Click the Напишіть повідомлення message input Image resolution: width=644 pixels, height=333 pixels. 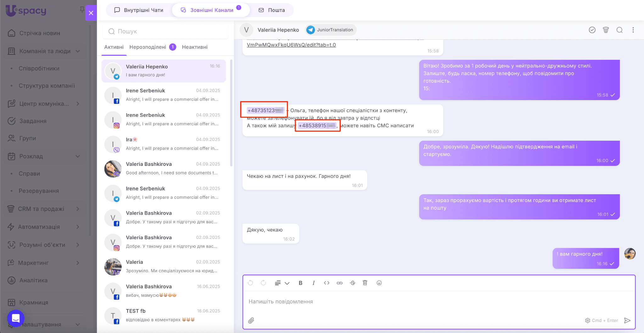pos(439,302)
